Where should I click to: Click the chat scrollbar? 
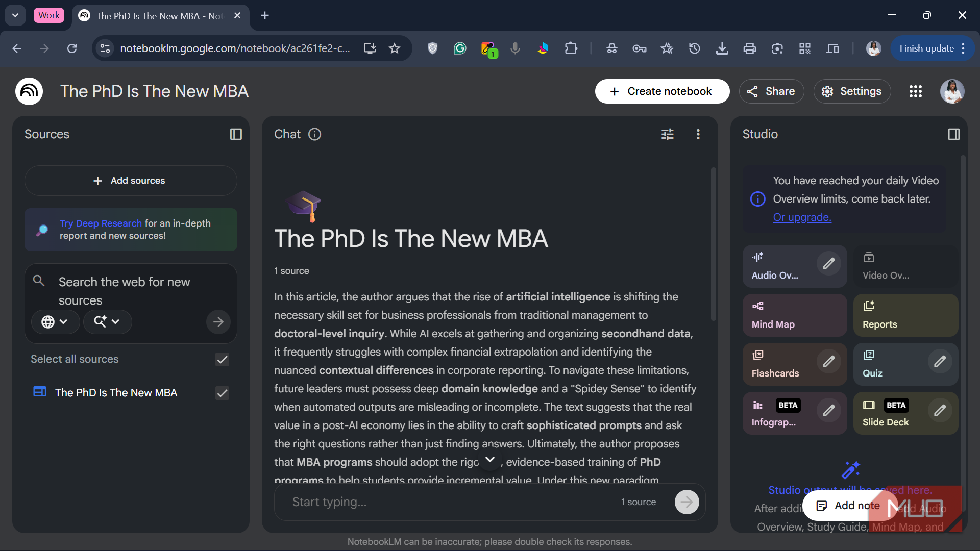[713, 245]
